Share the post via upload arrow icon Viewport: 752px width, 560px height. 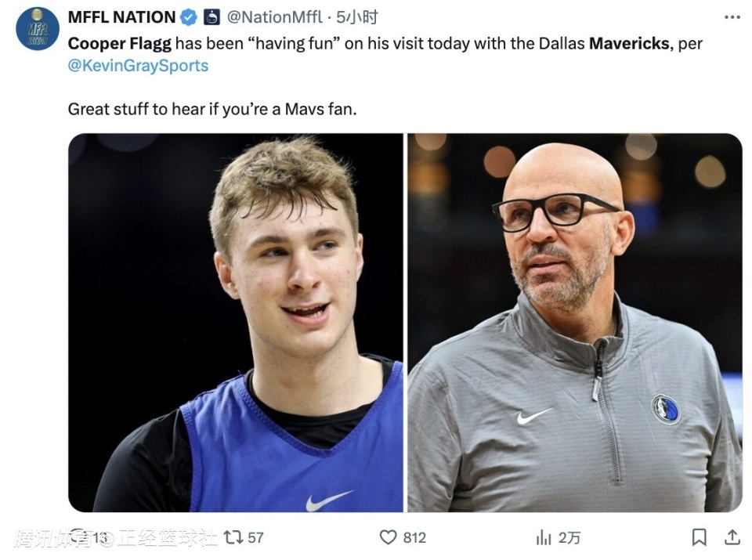tap(732, 537)
